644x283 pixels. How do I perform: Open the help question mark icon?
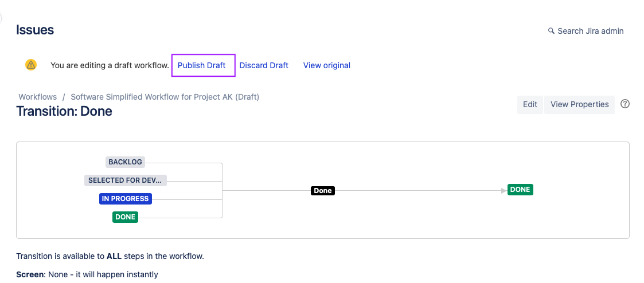click(x=625, y=104)
